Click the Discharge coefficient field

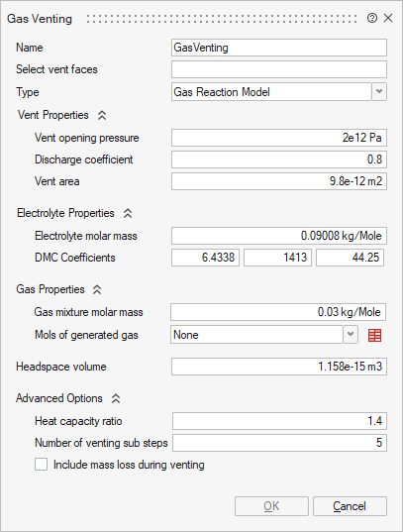[279, 160]
